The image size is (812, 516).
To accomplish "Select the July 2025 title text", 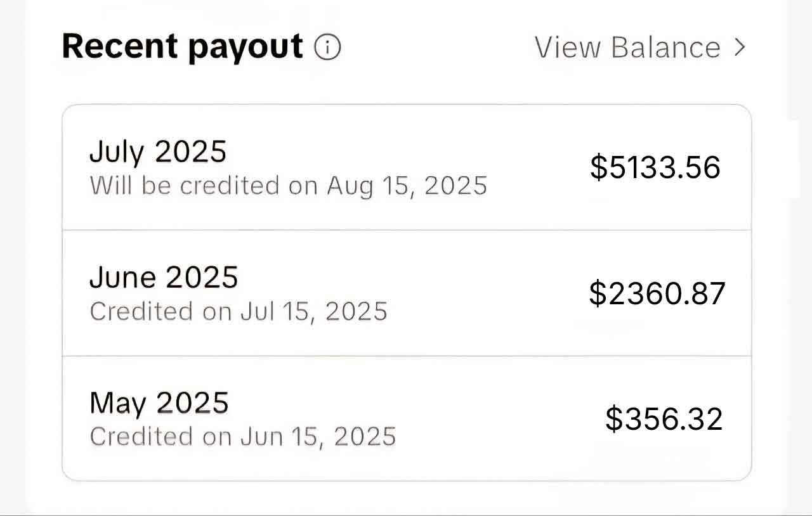I will [157, 152].
